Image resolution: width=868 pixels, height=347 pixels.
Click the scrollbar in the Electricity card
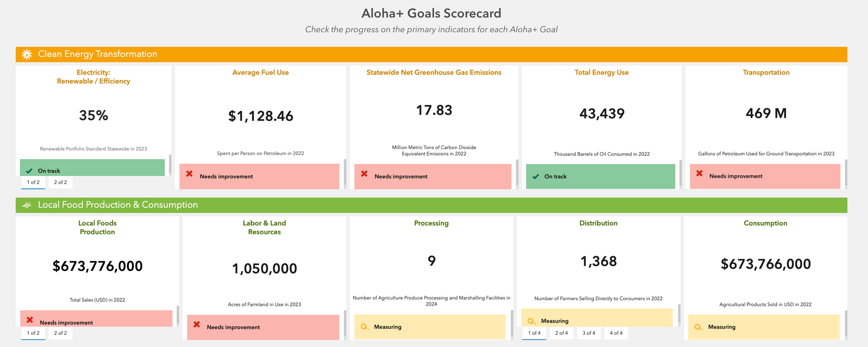point(170,164)
